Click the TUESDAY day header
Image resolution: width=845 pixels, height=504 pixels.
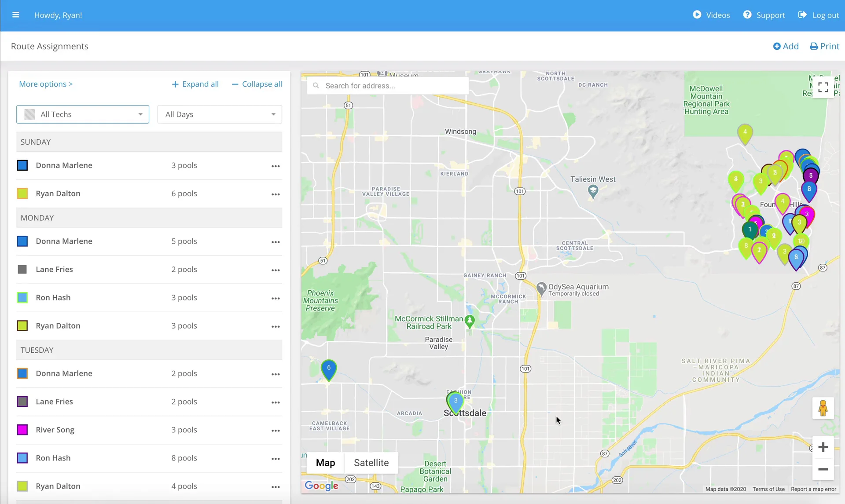[x=149, y=350]
